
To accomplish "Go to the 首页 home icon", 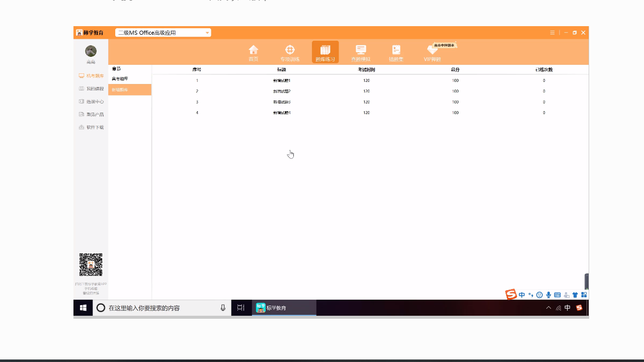I will (254, 50).
